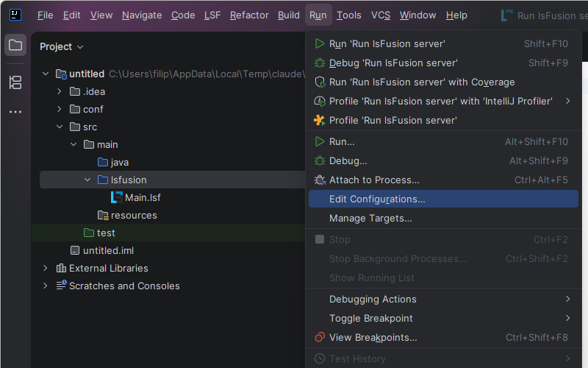588x368 pixels.
Task: Collapse the src folder
Action: click(60, 127)
